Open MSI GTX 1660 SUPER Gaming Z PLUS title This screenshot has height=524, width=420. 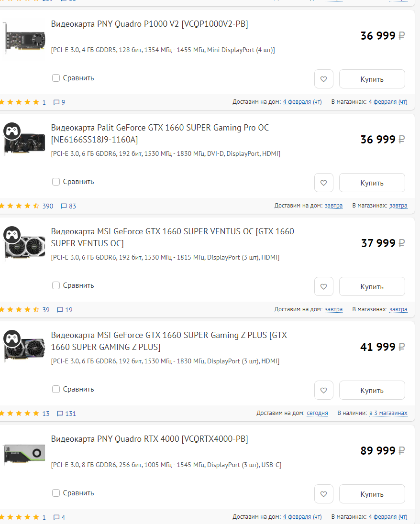169,341
